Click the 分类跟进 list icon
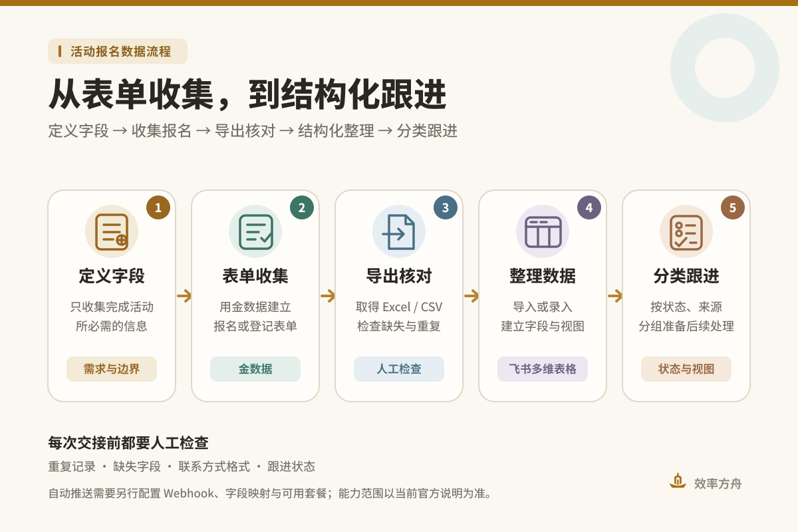This screenshot has height=532, width=798. point(686,231)
